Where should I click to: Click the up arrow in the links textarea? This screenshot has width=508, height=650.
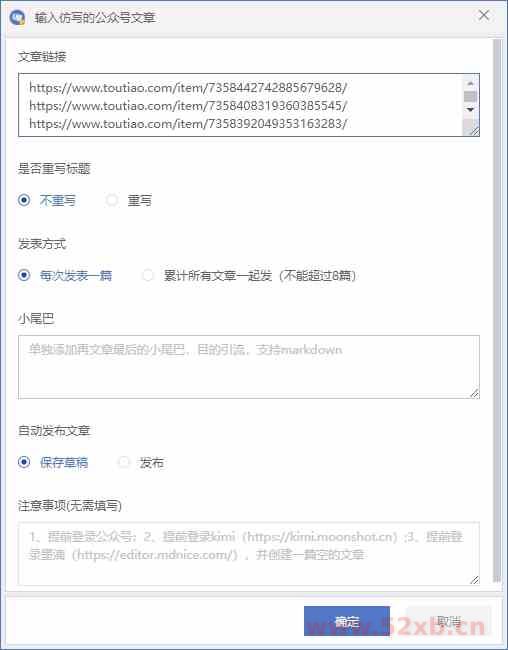point(470,83)
